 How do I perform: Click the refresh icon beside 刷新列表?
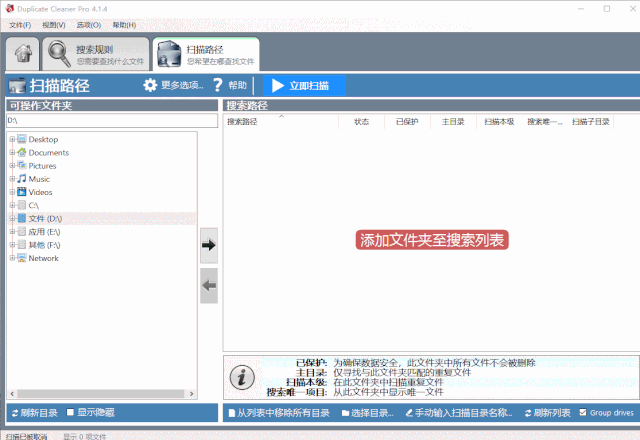(x=528, y=413)
